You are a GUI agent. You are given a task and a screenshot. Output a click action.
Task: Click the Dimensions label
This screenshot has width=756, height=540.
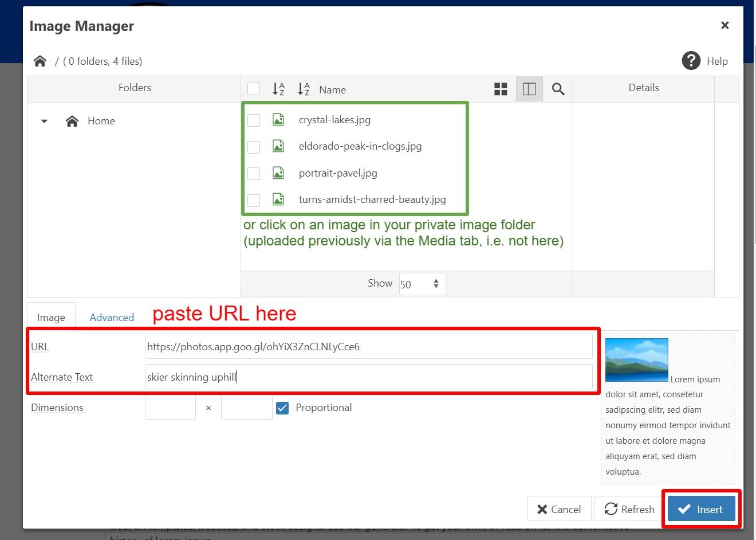pos(57,408)
